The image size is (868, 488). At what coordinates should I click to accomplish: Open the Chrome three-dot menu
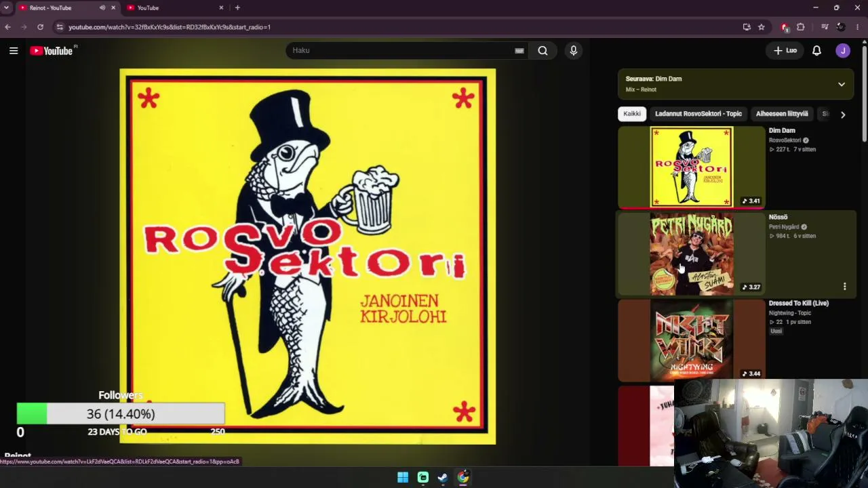(x=858, y=27)
